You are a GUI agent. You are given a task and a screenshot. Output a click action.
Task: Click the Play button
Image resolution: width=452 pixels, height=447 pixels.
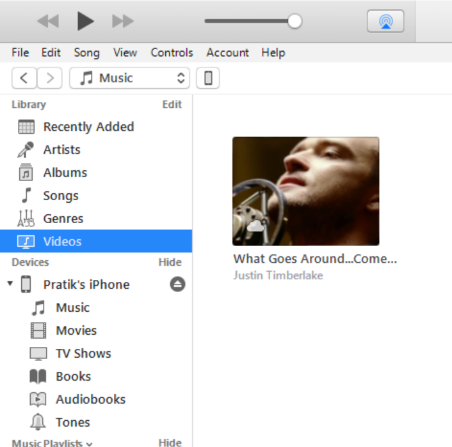pyautogui.click(x=85, y=21)
